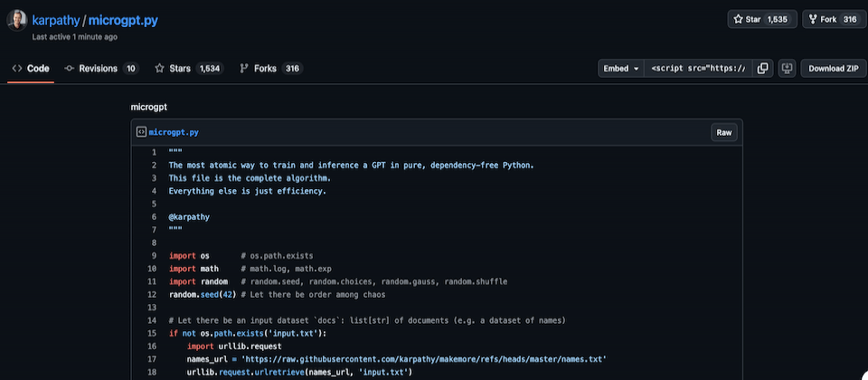Click the Download ZIP button
Screen dimensions: 868x380
832,69
